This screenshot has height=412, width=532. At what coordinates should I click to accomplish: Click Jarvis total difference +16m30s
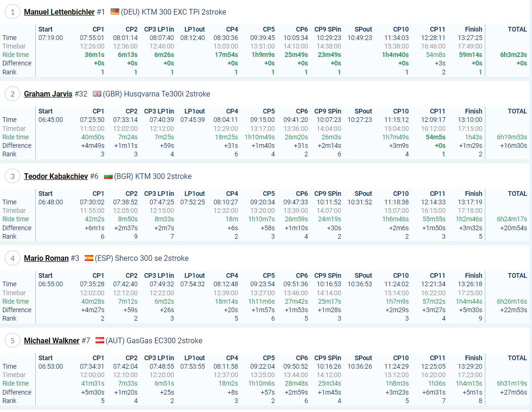tap(513, 145)
